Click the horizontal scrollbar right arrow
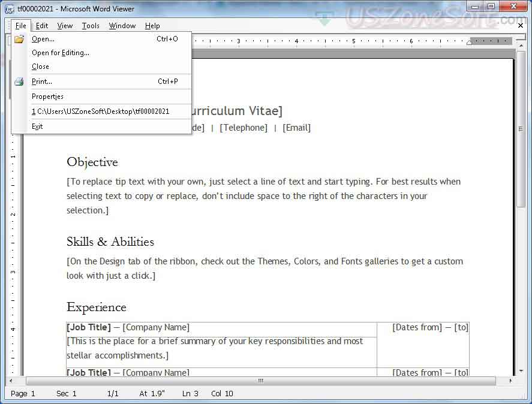532x404 pixels. pos(510,381)
